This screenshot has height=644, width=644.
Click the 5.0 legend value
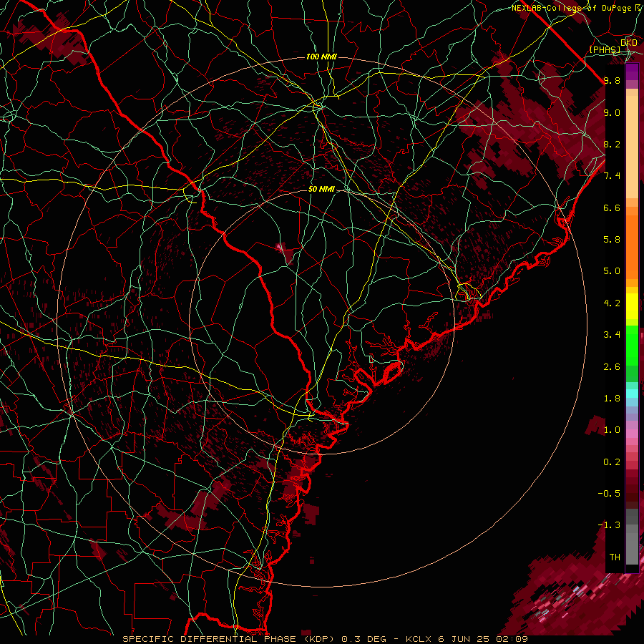(x=612, y=271)
